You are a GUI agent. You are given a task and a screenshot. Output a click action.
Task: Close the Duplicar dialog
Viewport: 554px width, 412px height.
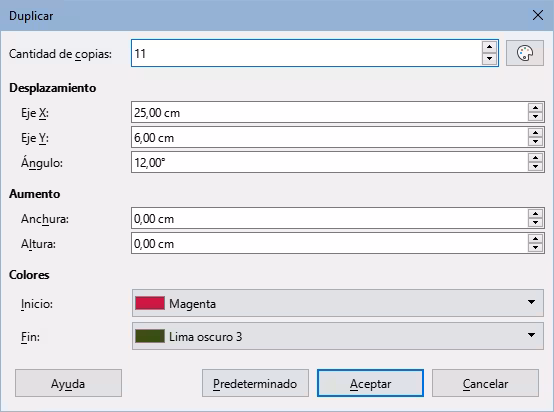pos(538,15)
